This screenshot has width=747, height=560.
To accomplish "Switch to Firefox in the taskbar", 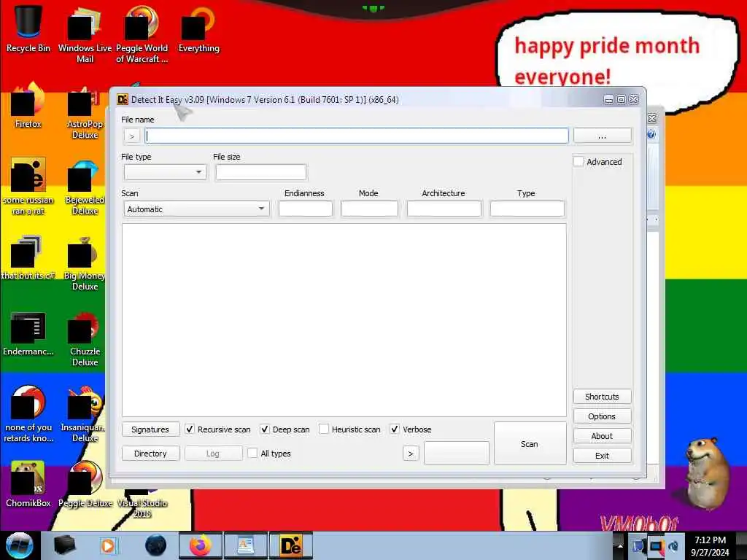I will coord(200,545).
